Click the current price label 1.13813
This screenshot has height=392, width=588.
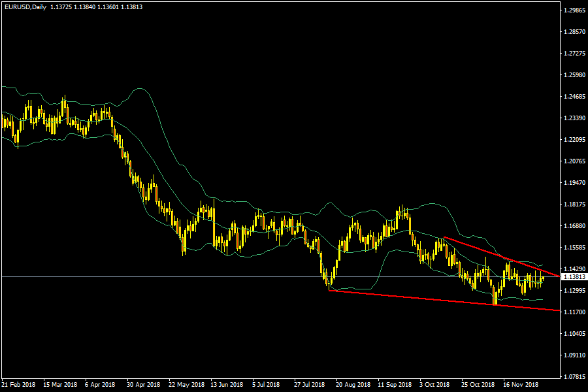tap(574, 276)
